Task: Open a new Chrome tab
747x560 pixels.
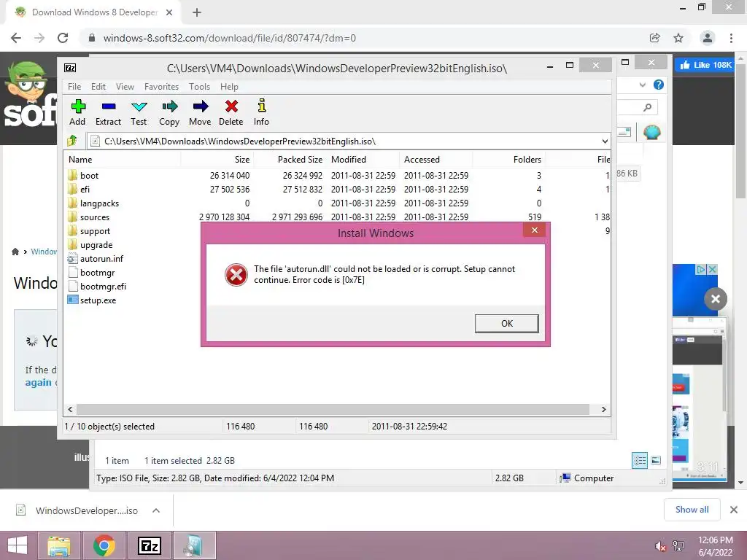Action: click(x=197, y=12)
